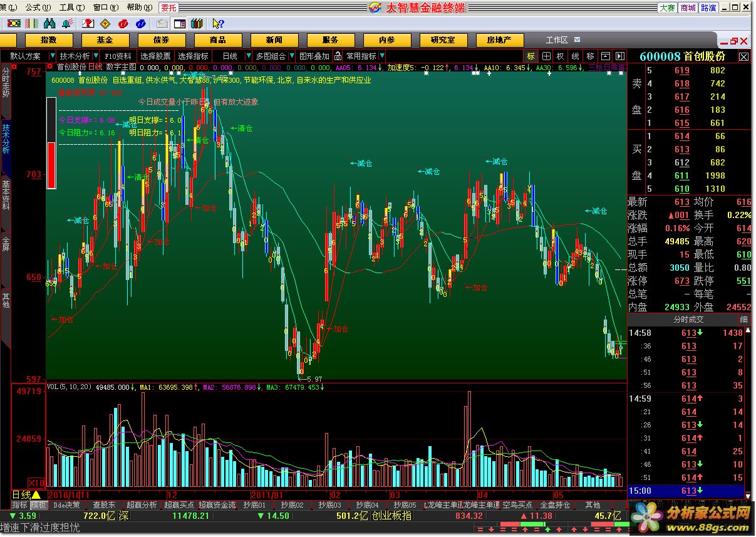Viewport: 756px width, 537px height.
Task: Click the 大赛 title bar button
Action: coord(667,8)
